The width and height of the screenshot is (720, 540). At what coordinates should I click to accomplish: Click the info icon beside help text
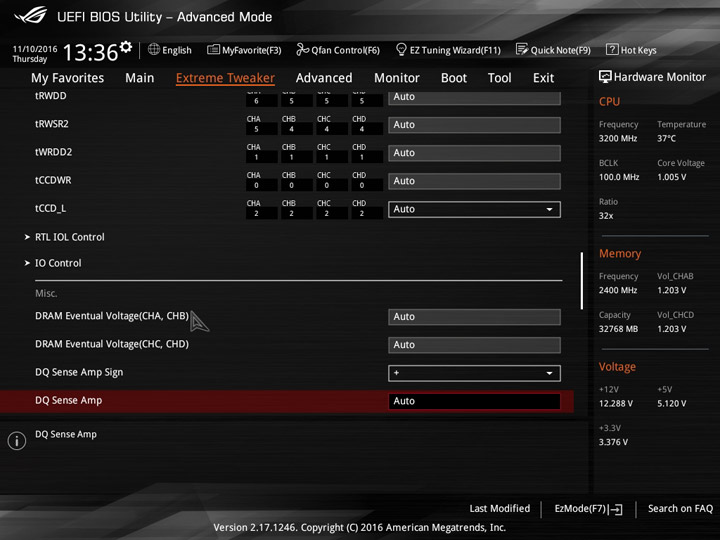(17, 441)
